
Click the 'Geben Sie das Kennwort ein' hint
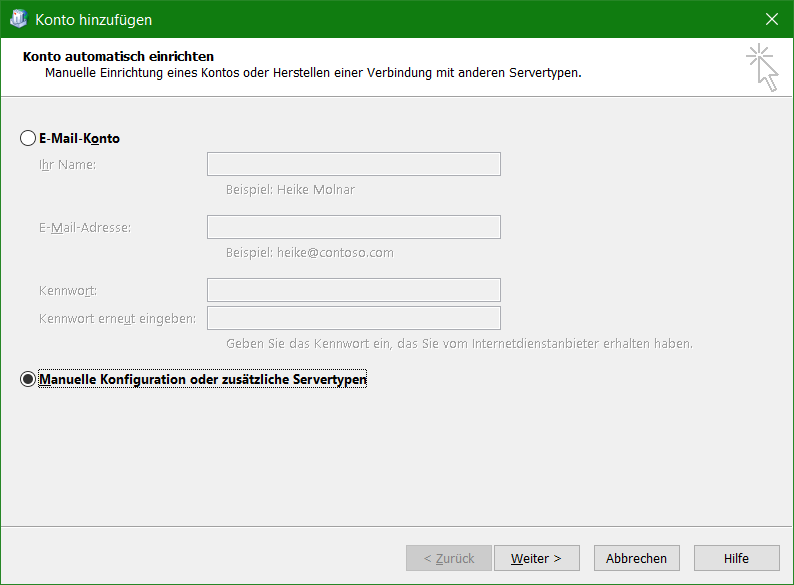point(459,343)
